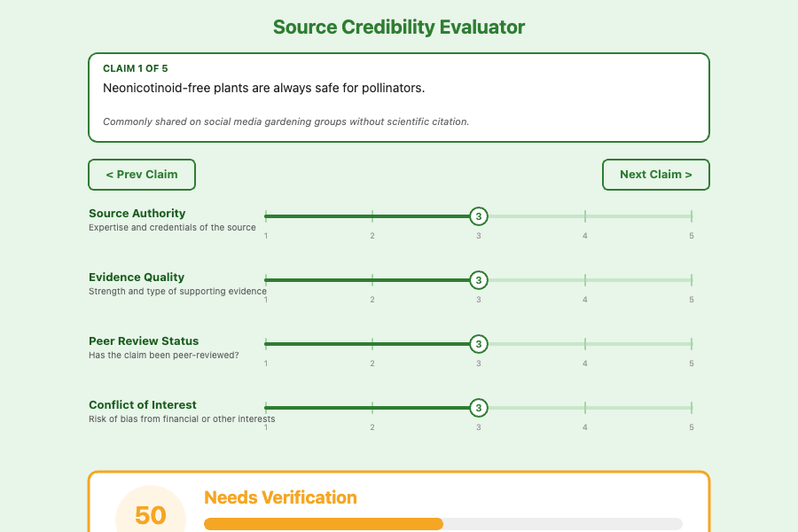Click the Peer Review Status slider handle
This screenshot has width=798, height=532.
479,344
